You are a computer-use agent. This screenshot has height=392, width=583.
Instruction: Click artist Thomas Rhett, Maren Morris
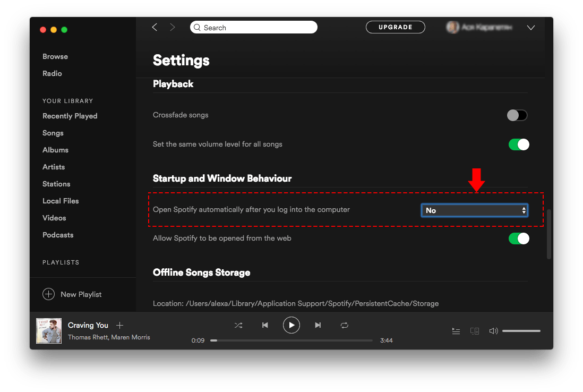point(109,337)
